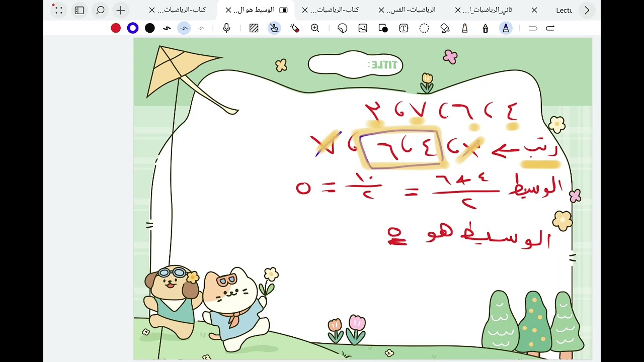Select the pen tool in the toolbar

point(506,28)
